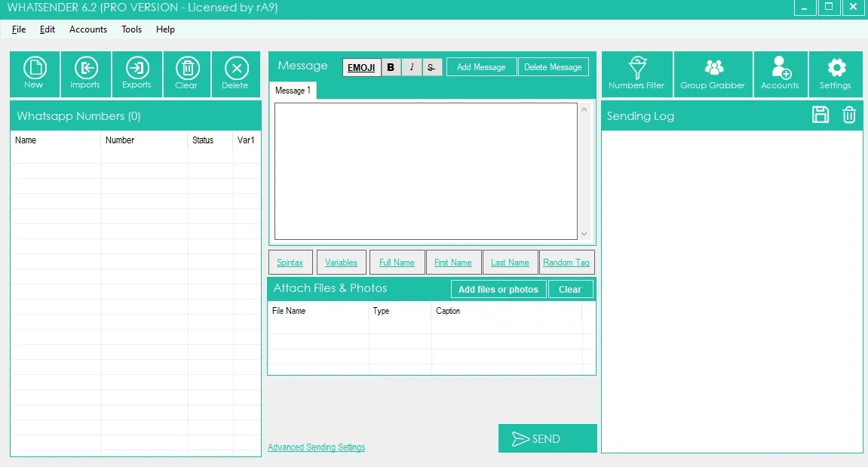Open Advanced Sending Settings link
The height and width of the screenshot is (467, 868).
[x=316, y=447]
